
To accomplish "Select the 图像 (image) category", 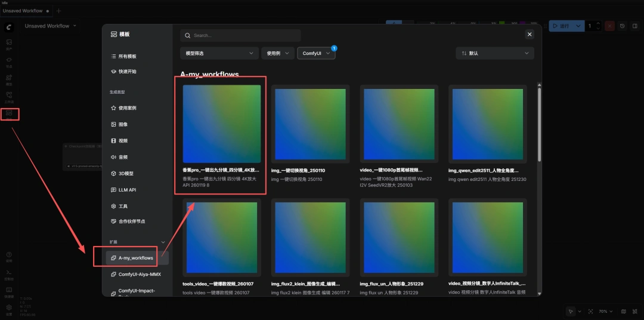I will 123,124.
